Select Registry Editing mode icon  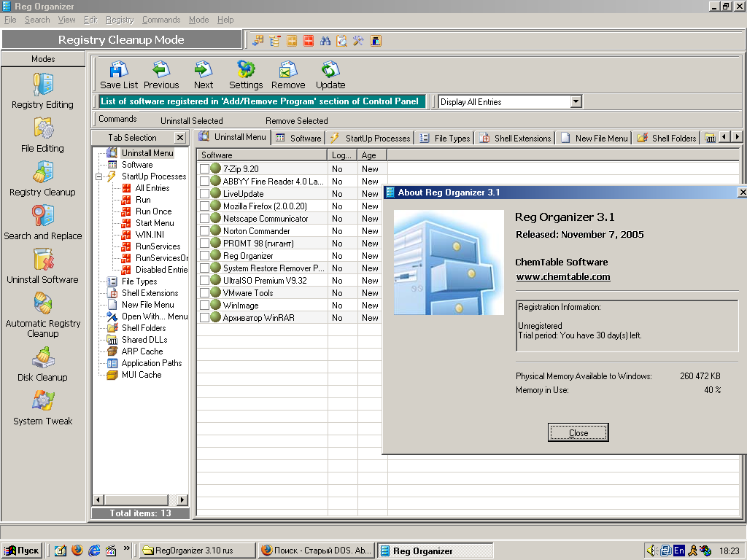pyautogui.click(x=42, y=85)
